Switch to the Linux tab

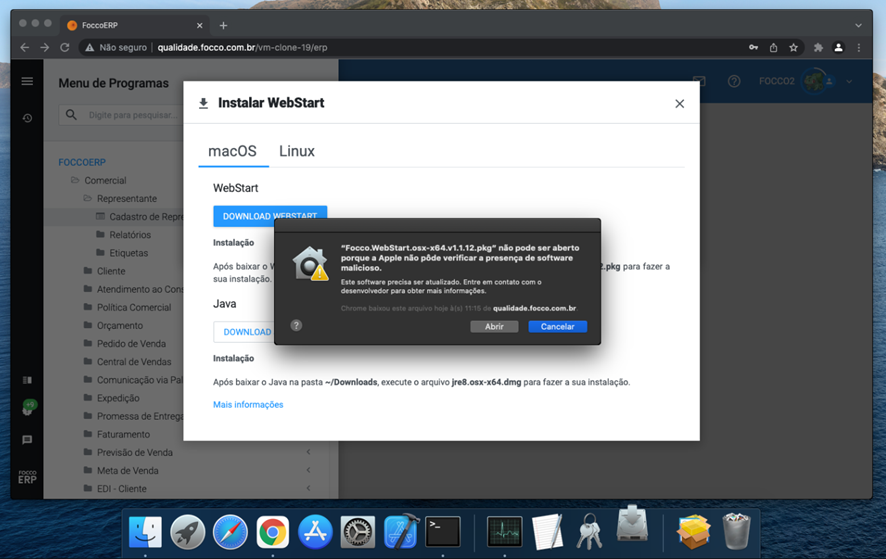pyautogui.click(x=297, y=151)
